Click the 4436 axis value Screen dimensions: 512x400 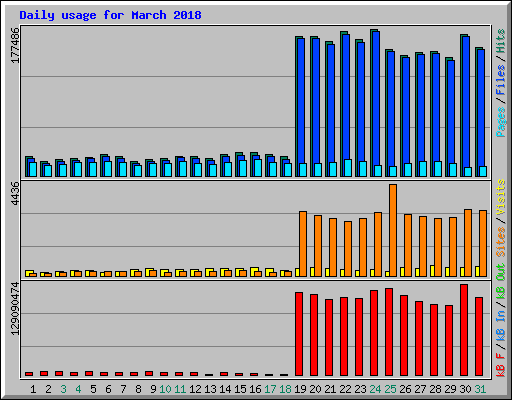click(15, 193)
